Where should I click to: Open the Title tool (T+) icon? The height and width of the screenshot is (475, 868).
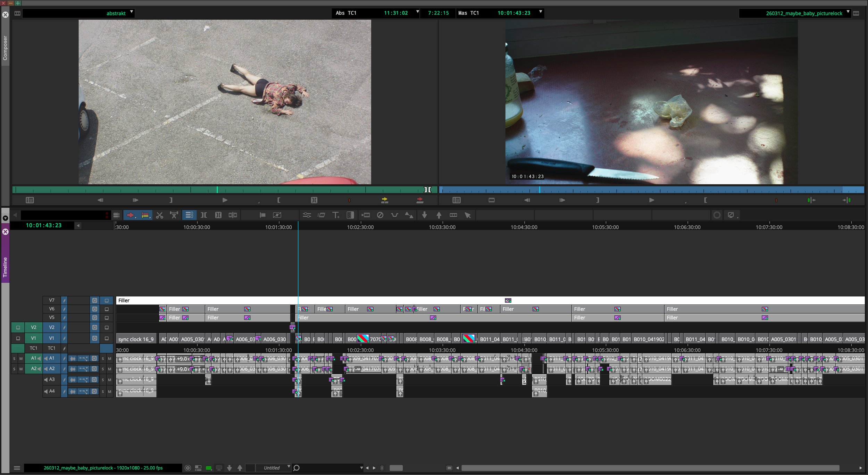tap(335, 215)
